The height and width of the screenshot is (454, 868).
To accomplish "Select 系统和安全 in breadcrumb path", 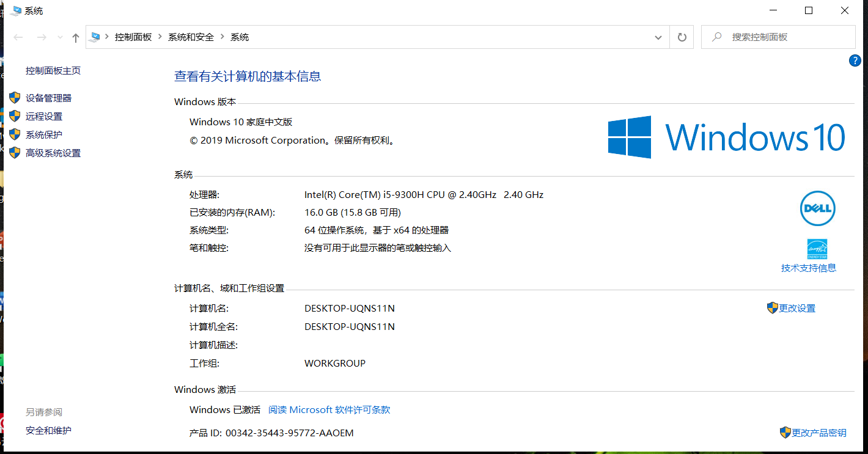I will (191, 37).
